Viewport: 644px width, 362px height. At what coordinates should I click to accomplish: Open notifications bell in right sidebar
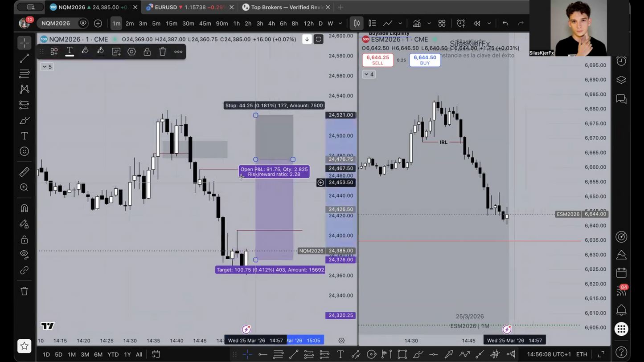tap(621, 310)
